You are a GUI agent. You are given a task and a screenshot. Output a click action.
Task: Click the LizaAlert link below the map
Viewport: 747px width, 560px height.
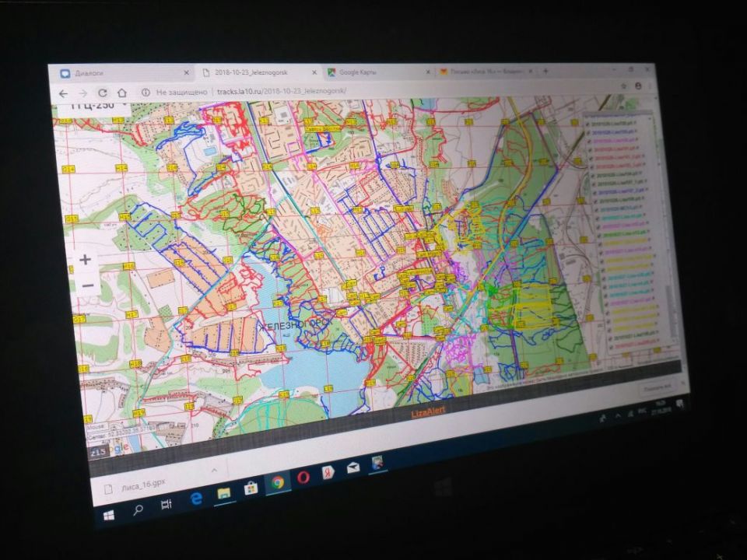click(428, 410)
